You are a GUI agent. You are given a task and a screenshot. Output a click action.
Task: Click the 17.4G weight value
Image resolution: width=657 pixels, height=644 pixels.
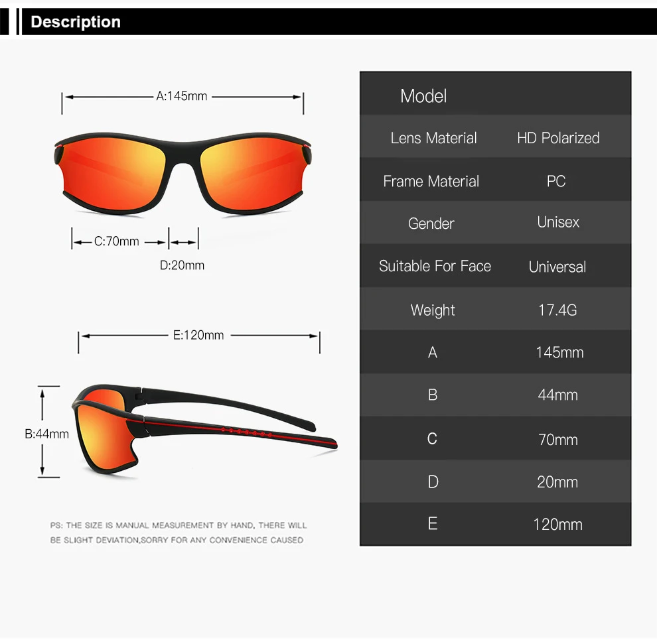tap(557, 310)
